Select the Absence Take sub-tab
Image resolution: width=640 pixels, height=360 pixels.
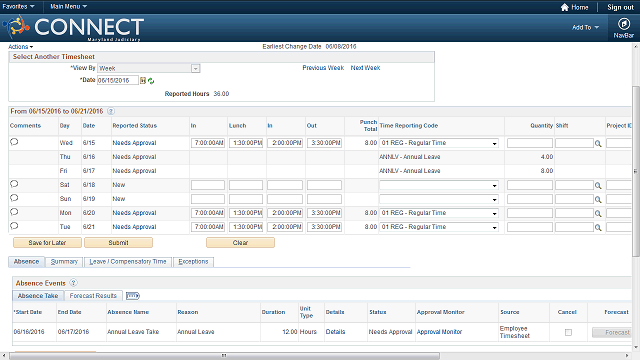click(x=38, y=296)
